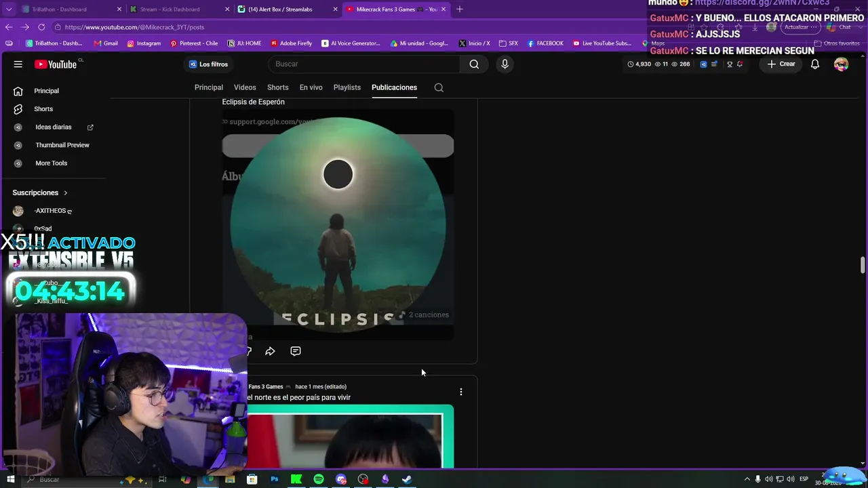Viewport: 868px width, 488px height.
Task: Open the trophy icon in YouTube header
Action: 730,64
